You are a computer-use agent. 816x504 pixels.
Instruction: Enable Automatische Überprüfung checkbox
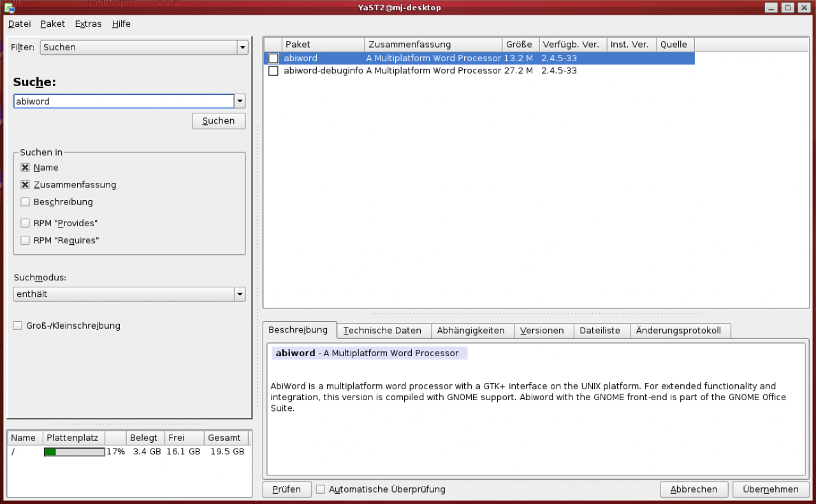click(x=321, y=489)
